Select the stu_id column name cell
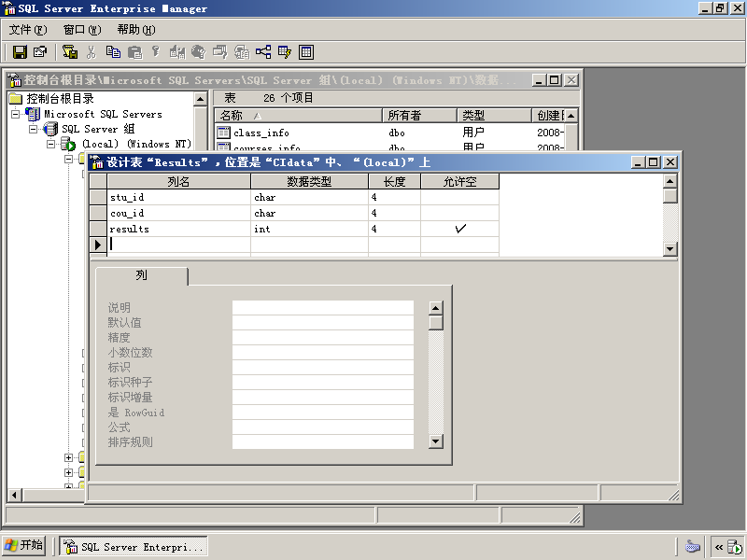 [x=178, y=197]
